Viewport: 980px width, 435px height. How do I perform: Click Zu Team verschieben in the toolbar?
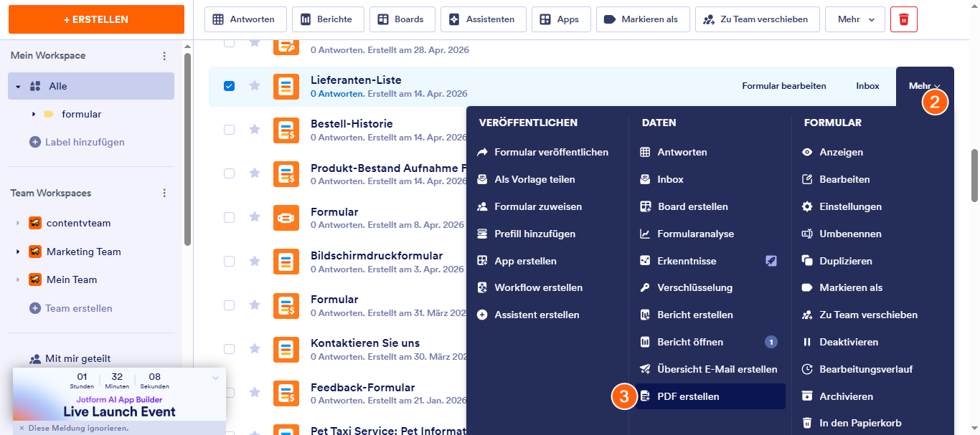[x=758, y=19]
